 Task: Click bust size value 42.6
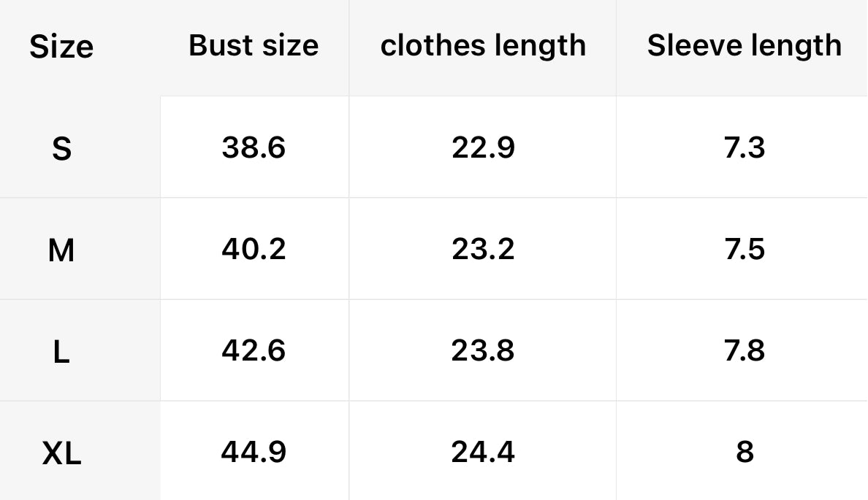point(254,351)
